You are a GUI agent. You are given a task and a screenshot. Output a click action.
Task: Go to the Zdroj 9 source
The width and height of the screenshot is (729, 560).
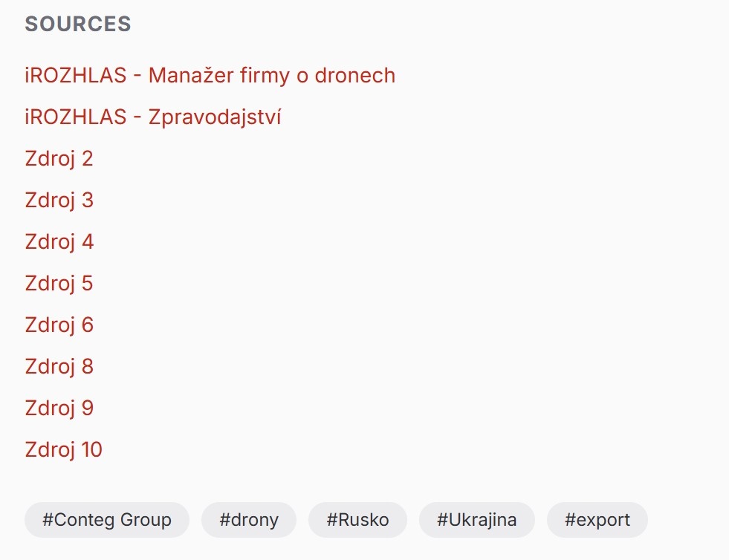point(59,408)
